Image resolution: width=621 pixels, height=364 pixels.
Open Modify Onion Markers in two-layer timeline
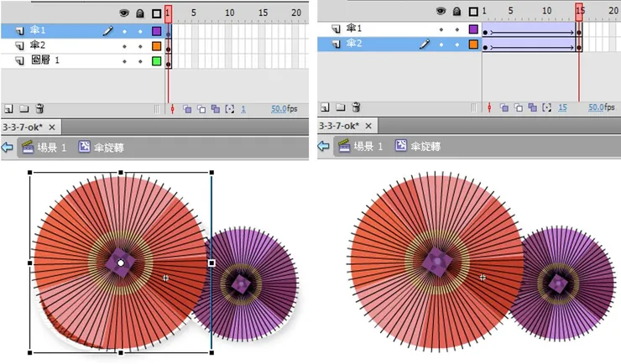coord(546,107)
